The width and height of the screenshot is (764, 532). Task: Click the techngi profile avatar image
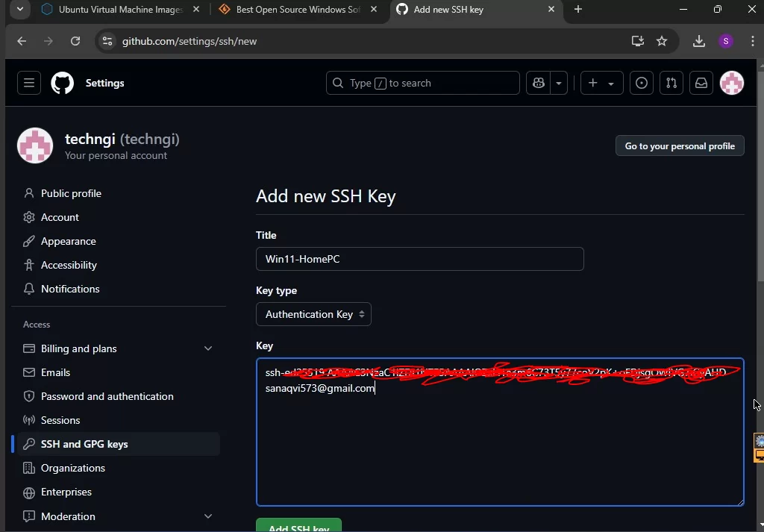click(x=35, y=145)
